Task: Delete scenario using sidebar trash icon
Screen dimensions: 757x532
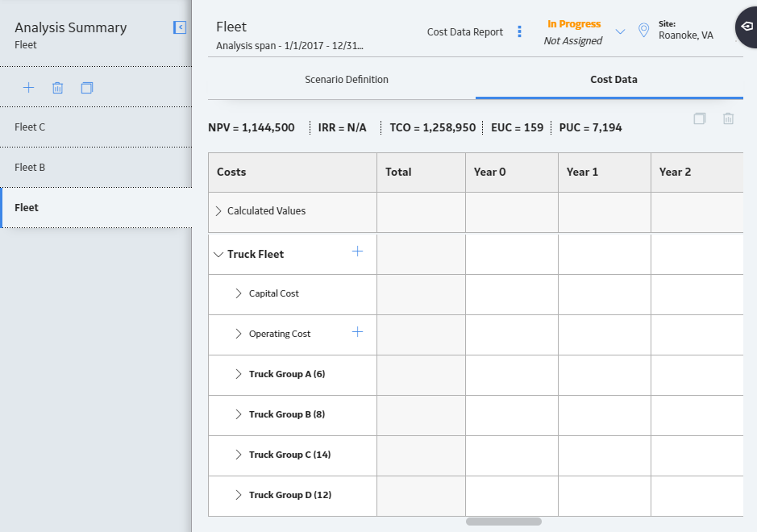Action: [x=57, y=87]
